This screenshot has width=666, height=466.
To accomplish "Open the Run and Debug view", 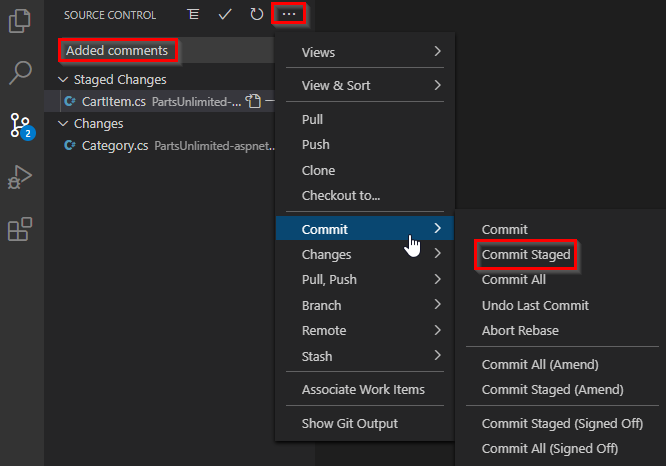I will 20,178.
